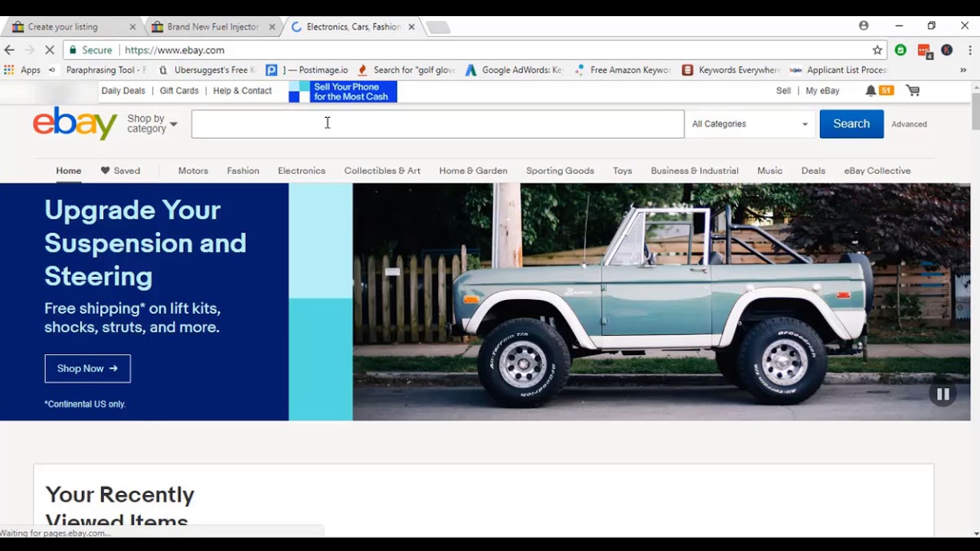The height and width of the screenshot is (551, 980).
Task: Select the Home navigation item
Action: pyautogui.click(x=68, y=171)
